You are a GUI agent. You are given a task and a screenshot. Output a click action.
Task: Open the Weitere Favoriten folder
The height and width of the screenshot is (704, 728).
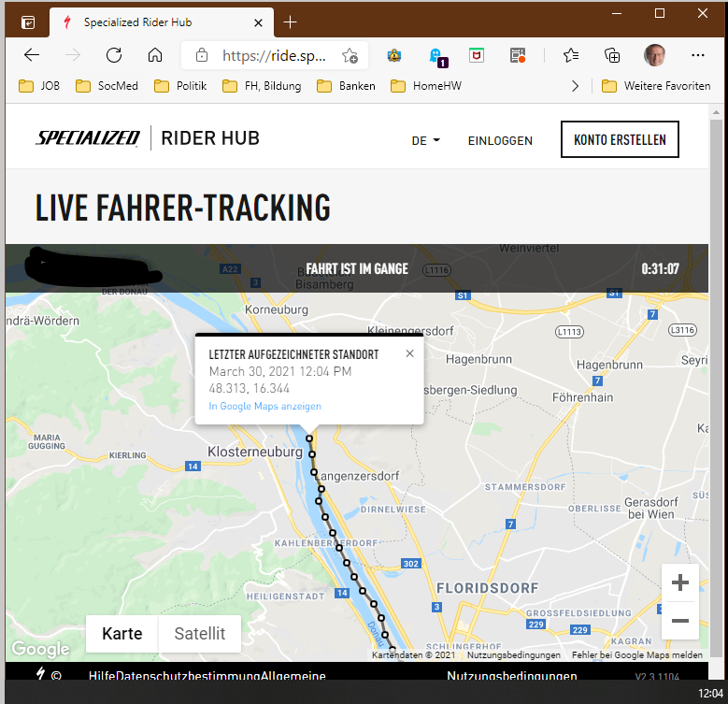(656, 86)
